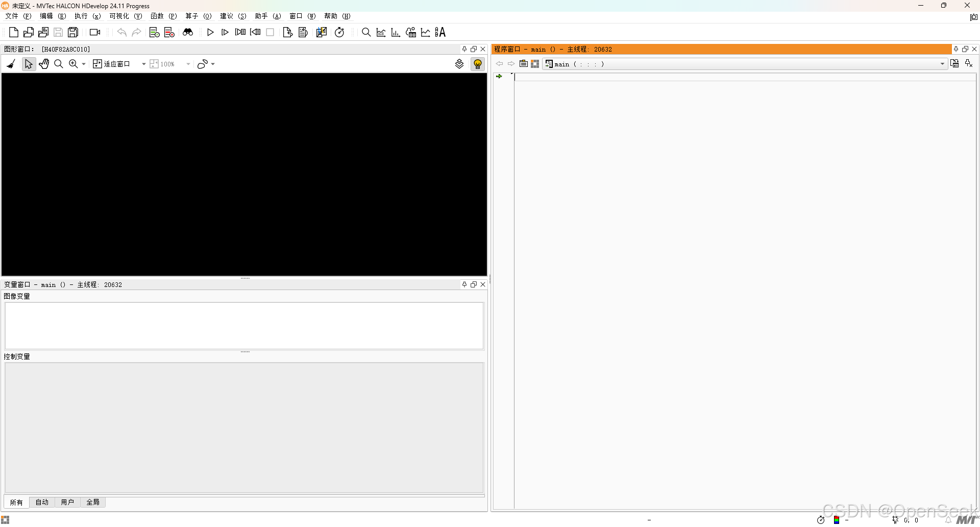Open the 100% zoom level dropdown
The height and width of the screenshot is (527, 980).
pyautogui.click(x=188, y=63)
